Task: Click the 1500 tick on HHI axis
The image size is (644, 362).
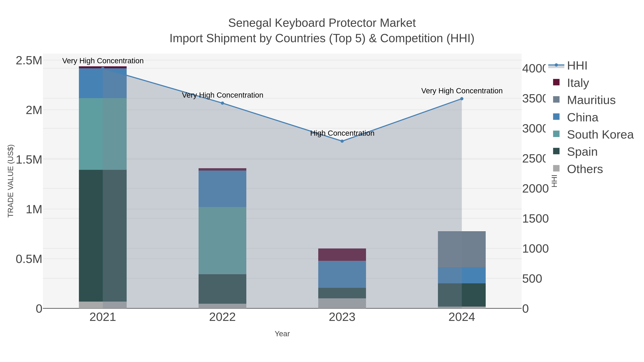Action: tap(535, 219)
